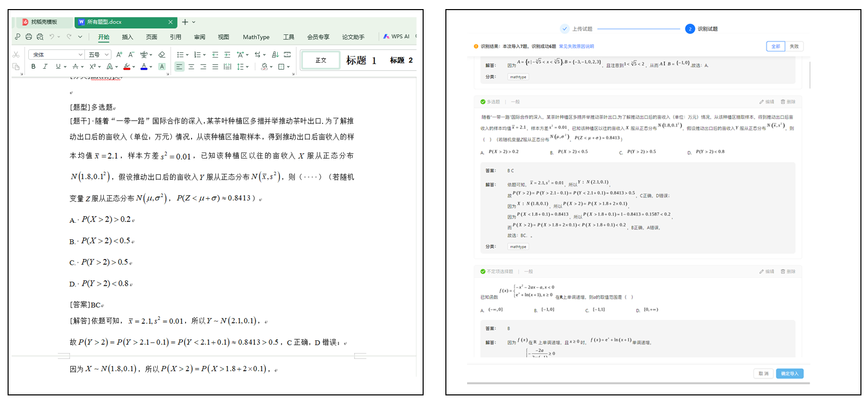Viewport: 868px width, 405px height.
Task: Click the Clear formatting eraser icon
Action: tap(162, 55)
